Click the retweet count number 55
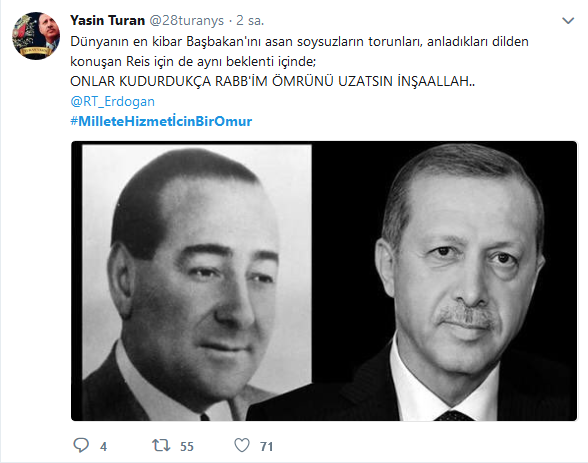Screen dimensions: 588x463 (187, 447)
